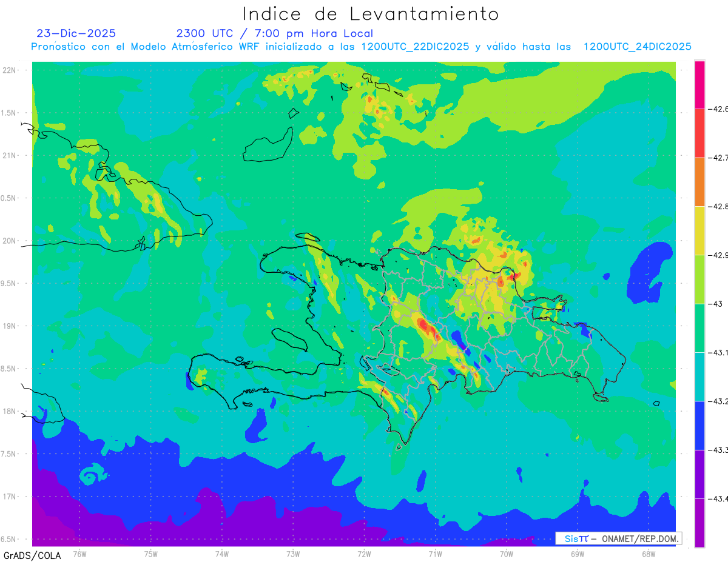Click the '19N' latitude label

(x=10, y=326)
